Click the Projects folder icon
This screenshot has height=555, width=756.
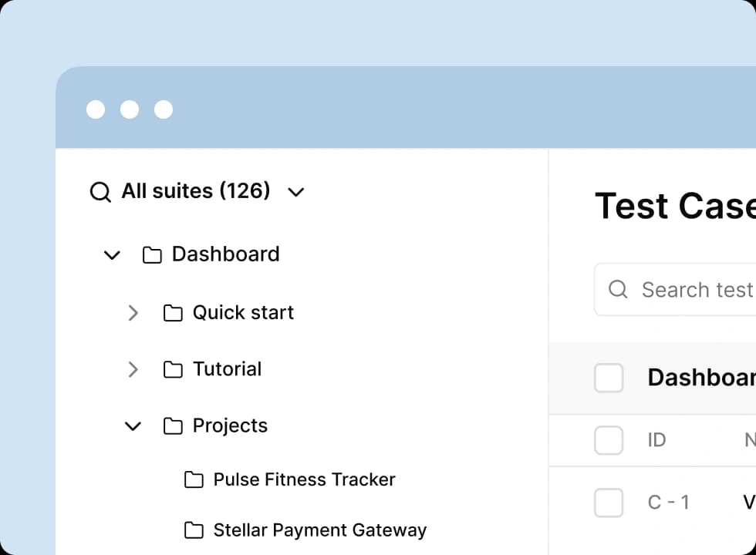point(173,426)
